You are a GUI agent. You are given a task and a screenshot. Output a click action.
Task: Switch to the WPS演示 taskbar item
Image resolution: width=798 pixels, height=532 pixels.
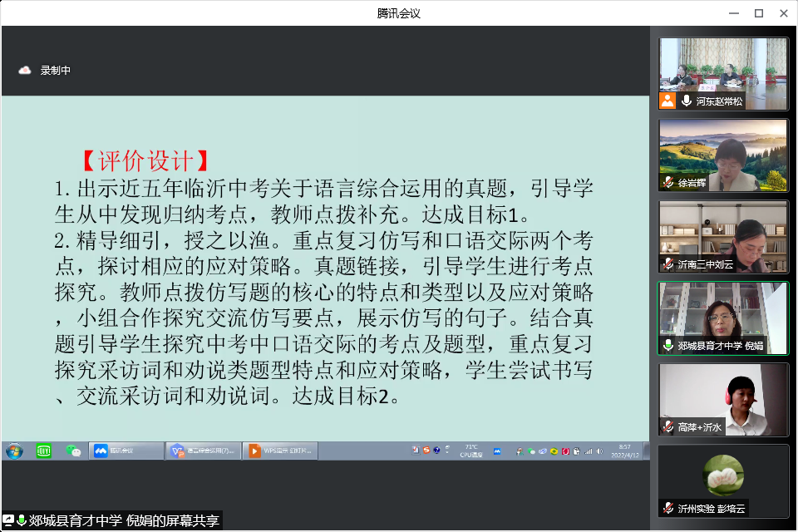click(x=280, y=451)
